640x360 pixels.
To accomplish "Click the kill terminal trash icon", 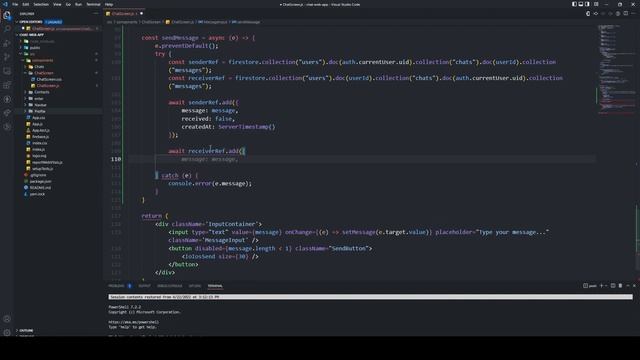I will pyautogui.click(x=620, y=286).
